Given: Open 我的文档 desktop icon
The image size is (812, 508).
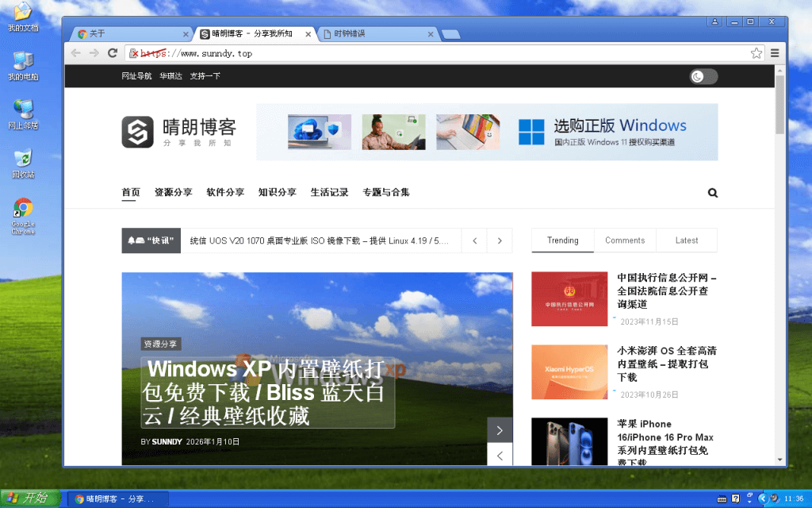Looking at the screenshot, I should 23,17.
